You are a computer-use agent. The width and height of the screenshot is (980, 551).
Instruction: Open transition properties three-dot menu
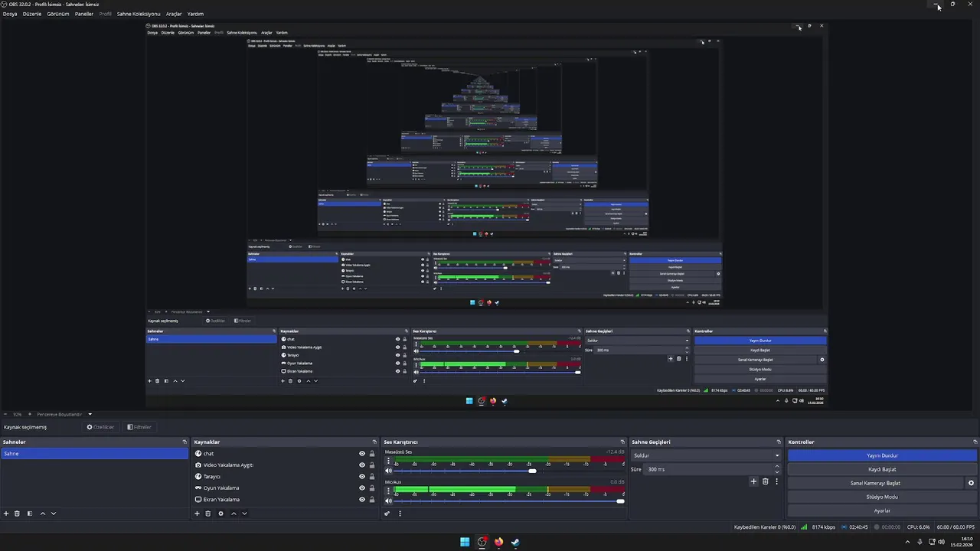pos(776,481)
